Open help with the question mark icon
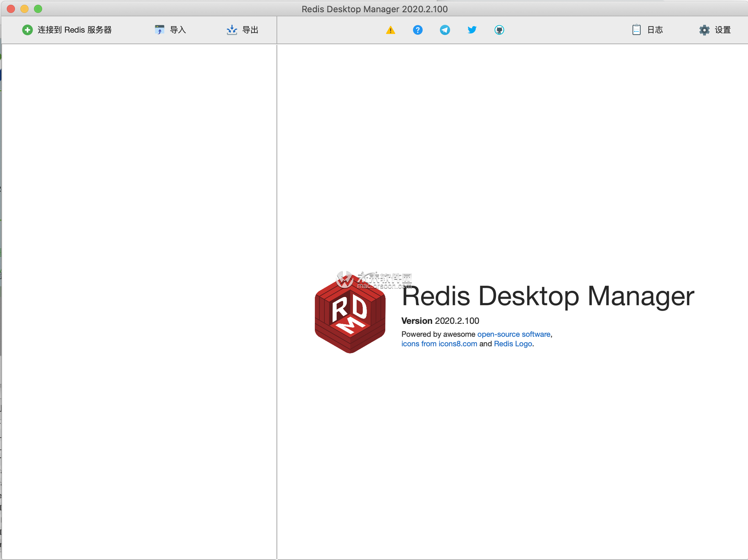 point(418,30)
